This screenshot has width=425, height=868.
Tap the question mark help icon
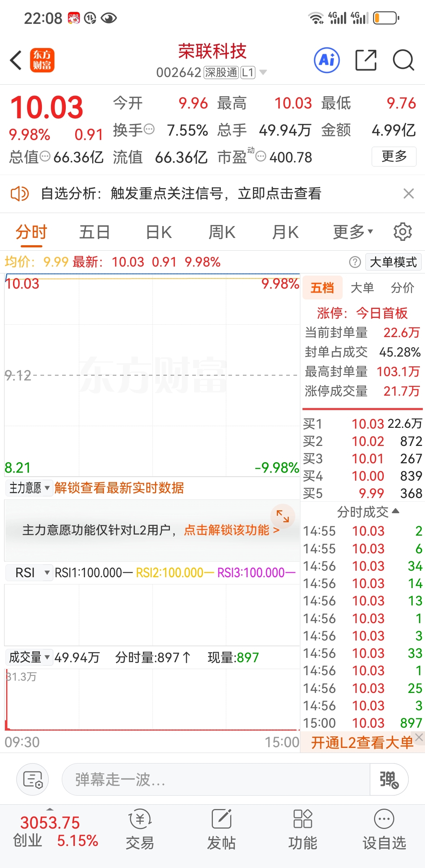pyautogui.click(x=355, y=262)
